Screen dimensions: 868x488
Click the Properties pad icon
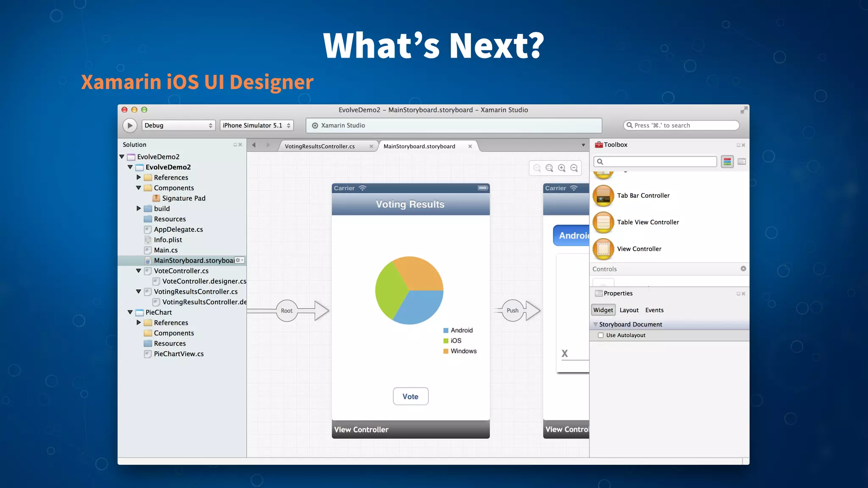[x=599, y=294]
